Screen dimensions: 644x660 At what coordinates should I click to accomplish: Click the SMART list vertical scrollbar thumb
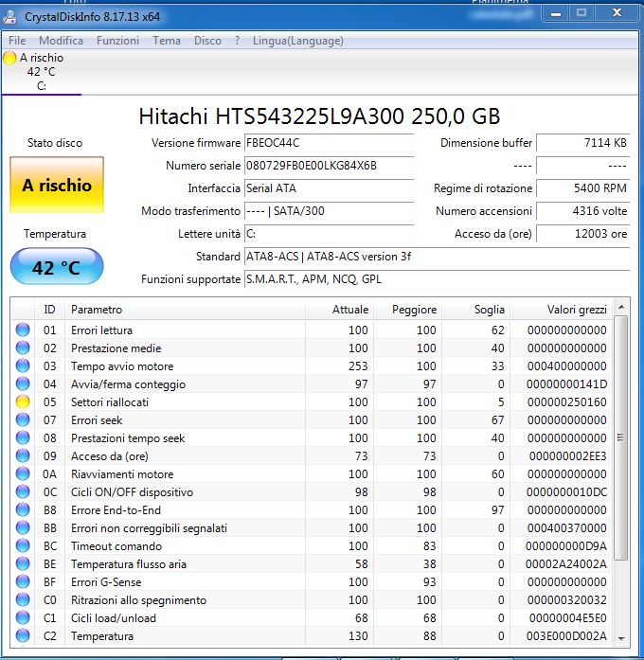(x=620, y=437)
